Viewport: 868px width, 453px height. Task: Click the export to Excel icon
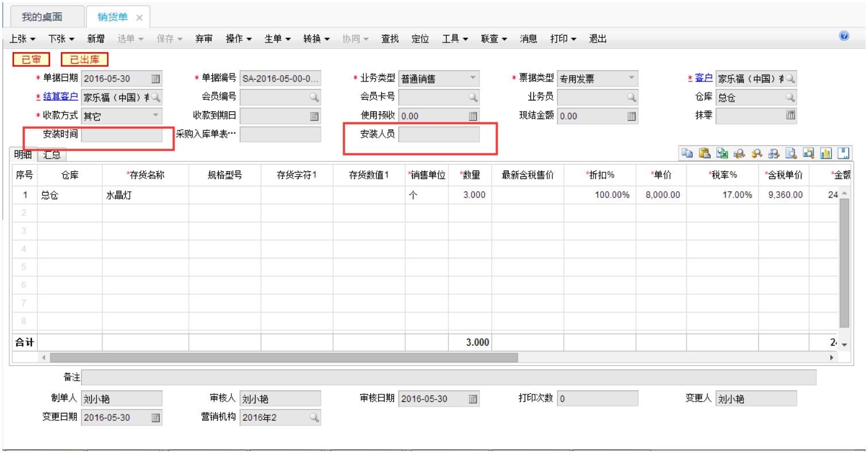point(722,153)
